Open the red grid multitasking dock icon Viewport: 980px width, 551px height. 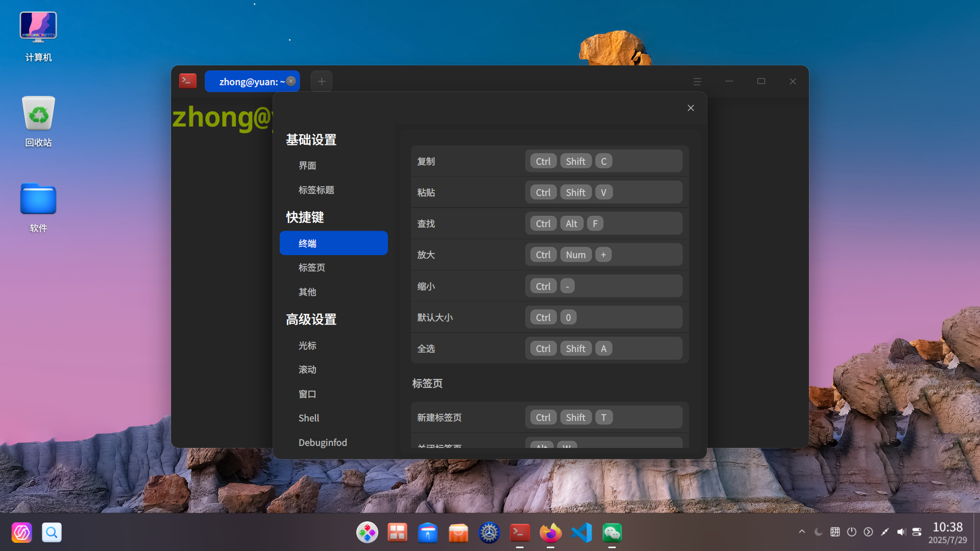pos(397,533)
